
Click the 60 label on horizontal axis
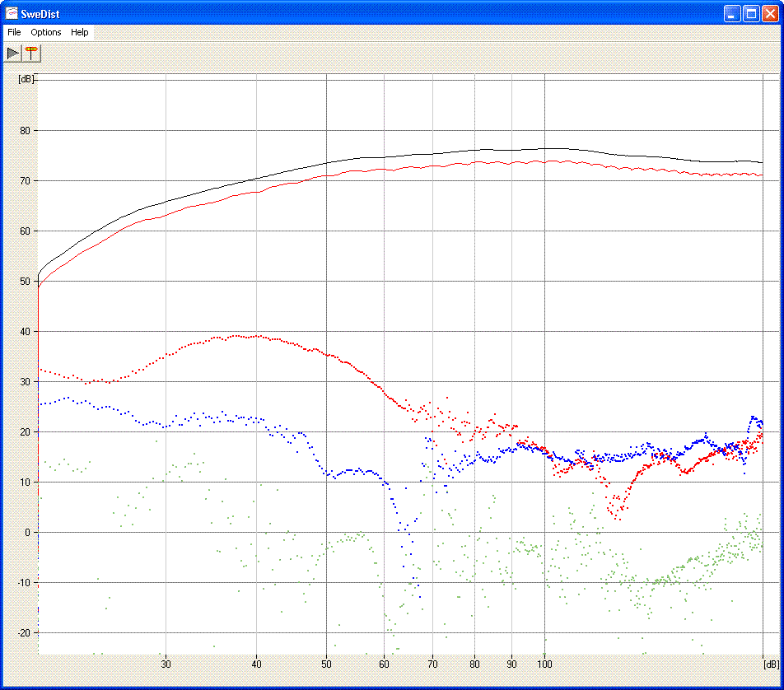[384, 664]
